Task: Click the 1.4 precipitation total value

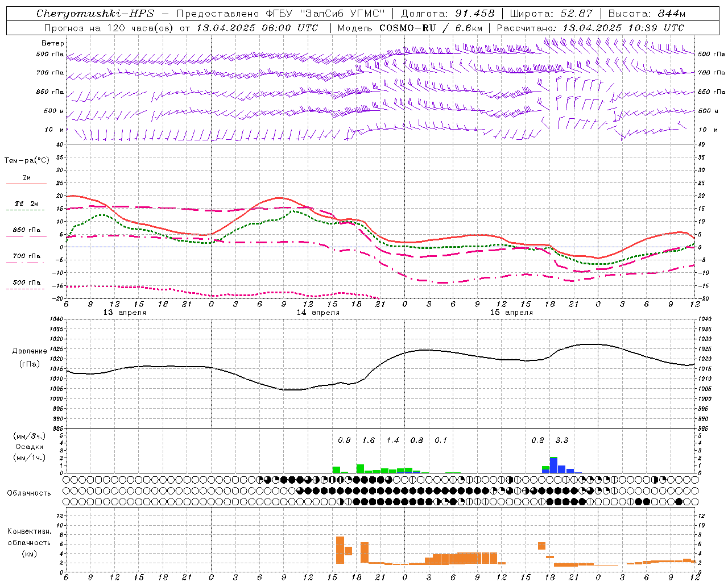Action: click(392, 440)
